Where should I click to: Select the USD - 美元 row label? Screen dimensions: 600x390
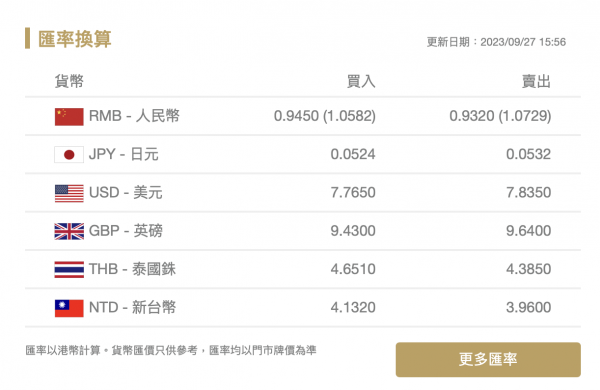coord(126,193)
